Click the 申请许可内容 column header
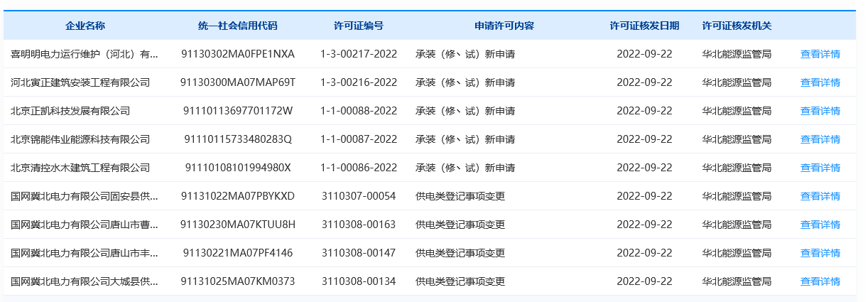868x302 pixels. pyautogui.click(x=504, y=26)
